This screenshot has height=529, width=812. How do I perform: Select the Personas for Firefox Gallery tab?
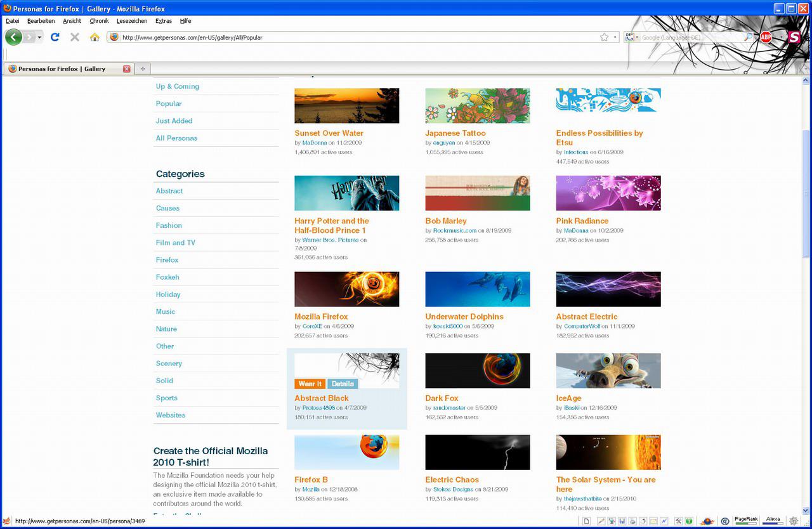pyautogui.click(x=68, y=69)
